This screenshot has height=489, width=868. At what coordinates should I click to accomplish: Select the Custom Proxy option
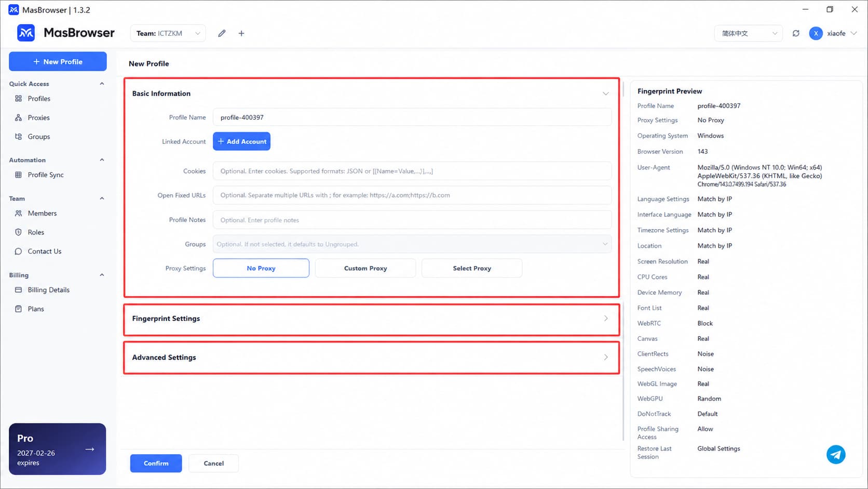tap(365, 268)
